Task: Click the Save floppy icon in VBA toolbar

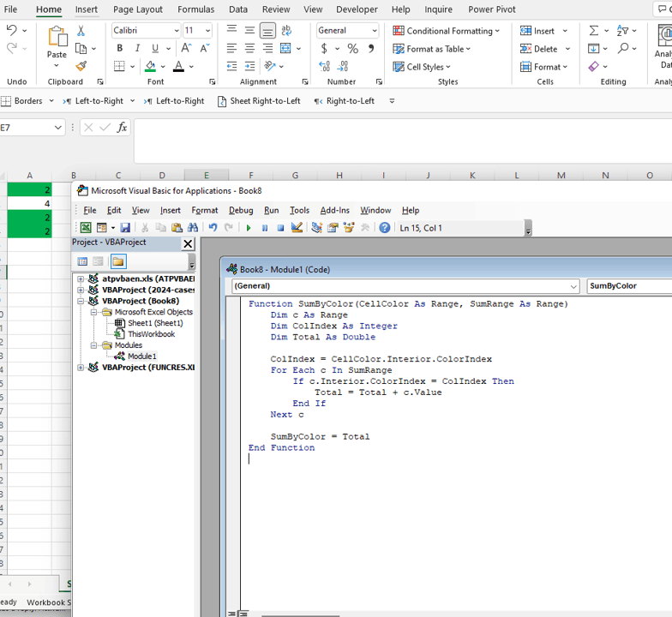Action: (125, 228)
